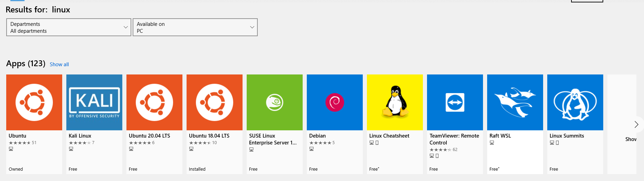The height and width of the screenshot is (181, 644).
Task: Click mobile device icon under Linux Summits
Action: click(557, 143)
